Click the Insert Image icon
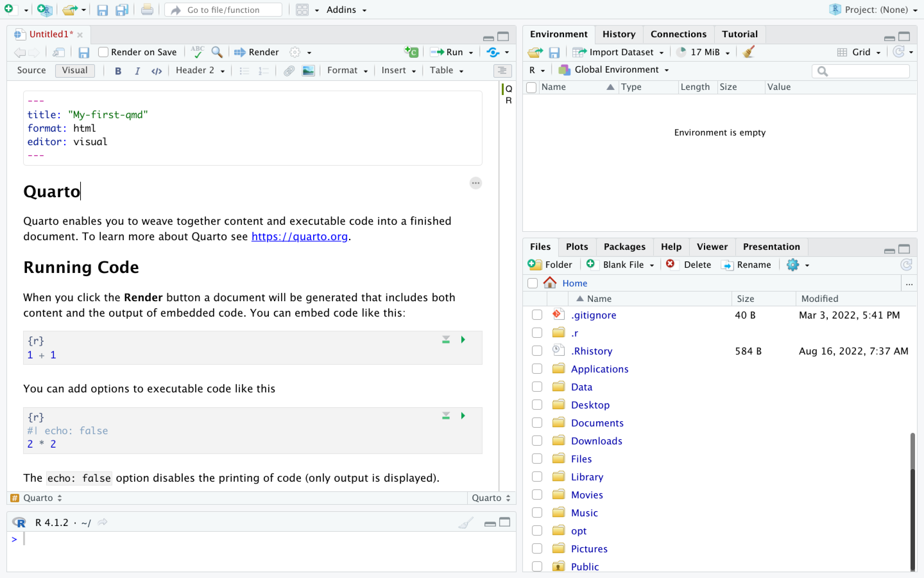924x578 pixels. (308, 71)
